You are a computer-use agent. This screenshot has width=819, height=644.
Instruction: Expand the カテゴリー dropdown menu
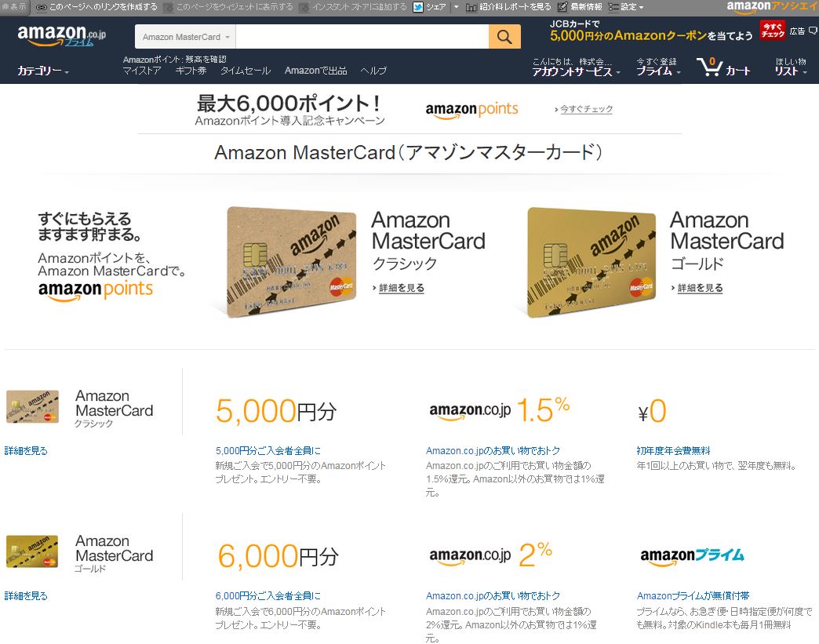pos(43,71)
